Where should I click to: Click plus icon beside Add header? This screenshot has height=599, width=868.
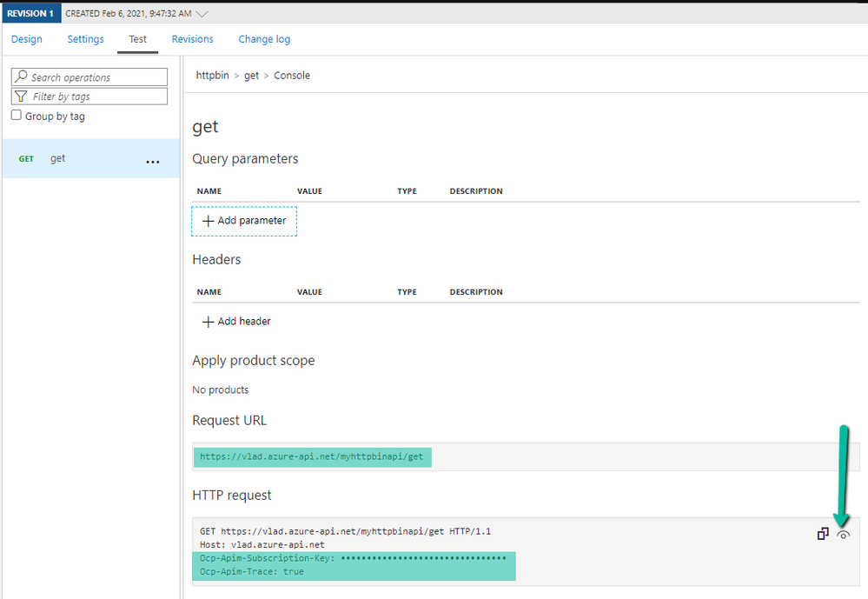208,322
